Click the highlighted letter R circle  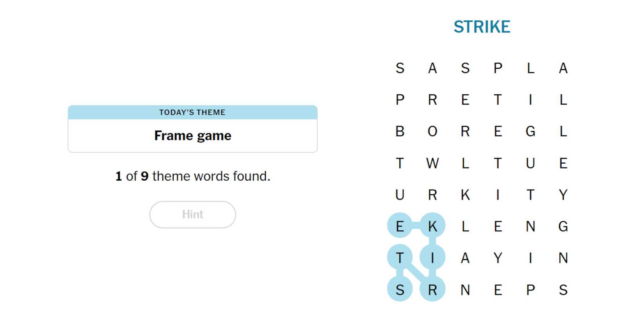(432, 290)
